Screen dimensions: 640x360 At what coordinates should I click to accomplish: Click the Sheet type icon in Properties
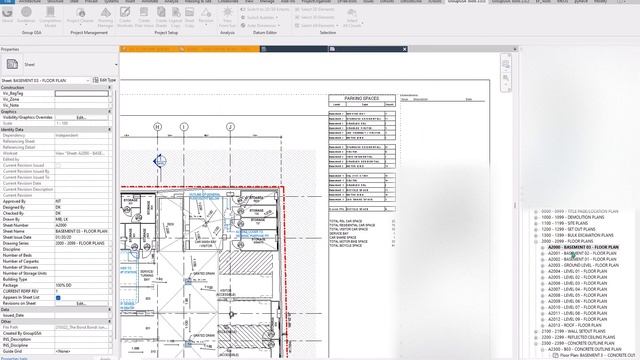(x=12, y=64)
